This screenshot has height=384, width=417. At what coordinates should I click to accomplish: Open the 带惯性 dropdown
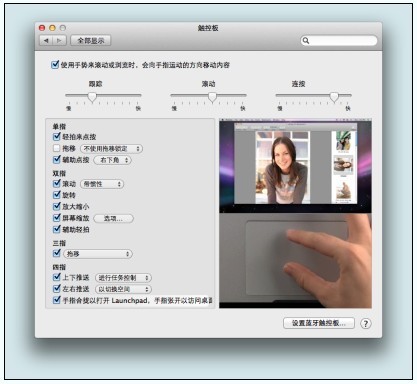pos(102,184)
